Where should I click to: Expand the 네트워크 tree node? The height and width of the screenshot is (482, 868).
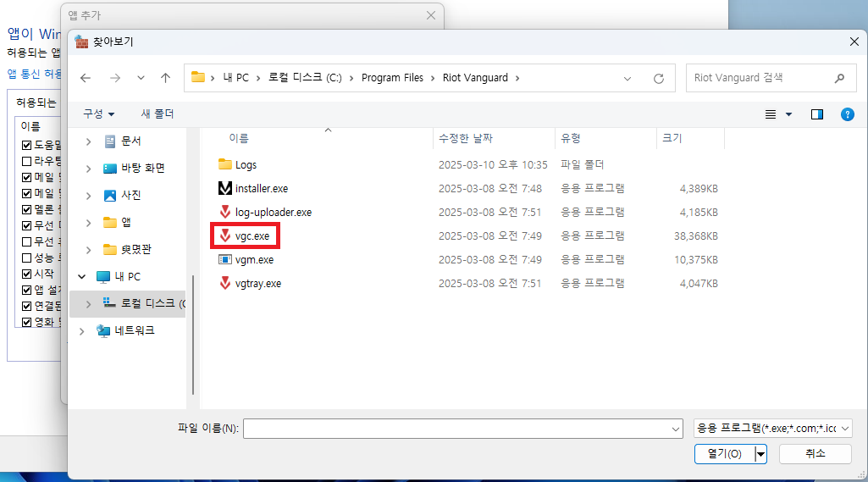(82, 331)
